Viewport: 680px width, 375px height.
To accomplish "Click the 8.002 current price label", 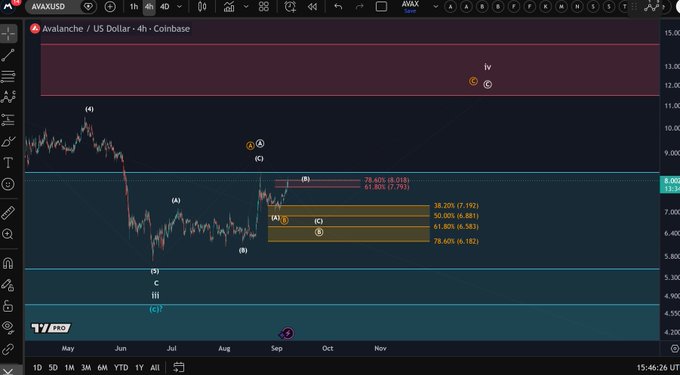I will 670,184.
